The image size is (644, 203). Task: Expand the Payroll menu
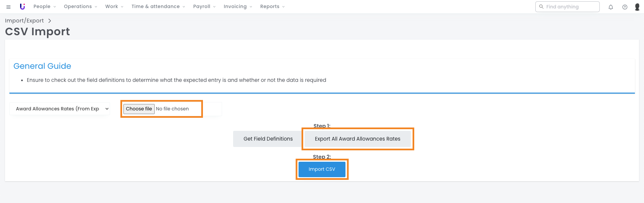204,7
